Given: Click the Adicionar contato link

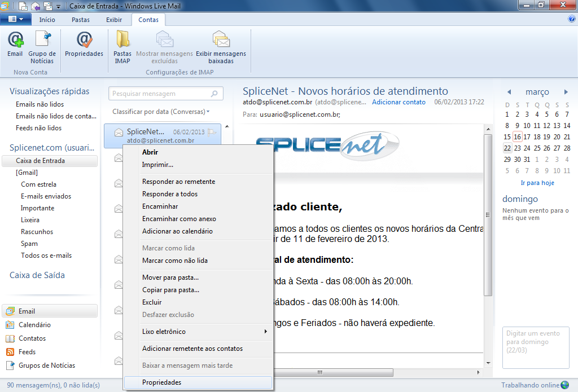Looking at the screenshot, I should pos(399,102).
